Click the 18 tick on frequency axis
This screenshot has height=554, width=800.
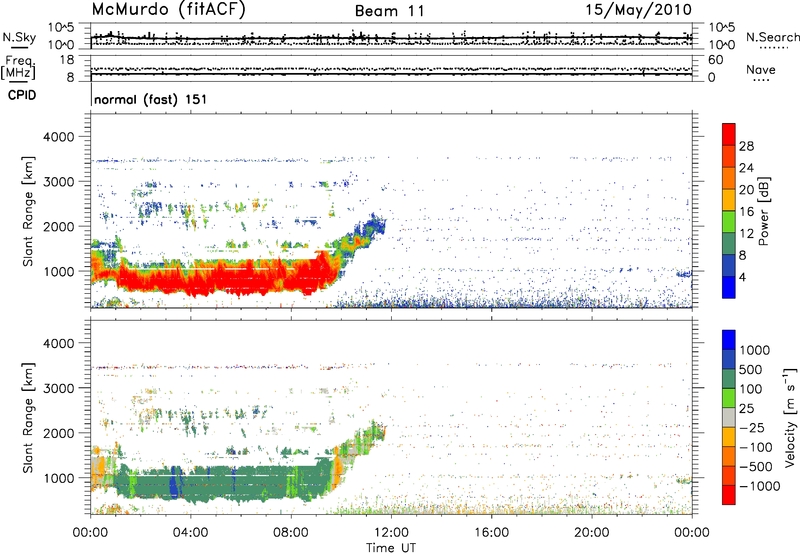pyautogui.click(x=67, y=60)
